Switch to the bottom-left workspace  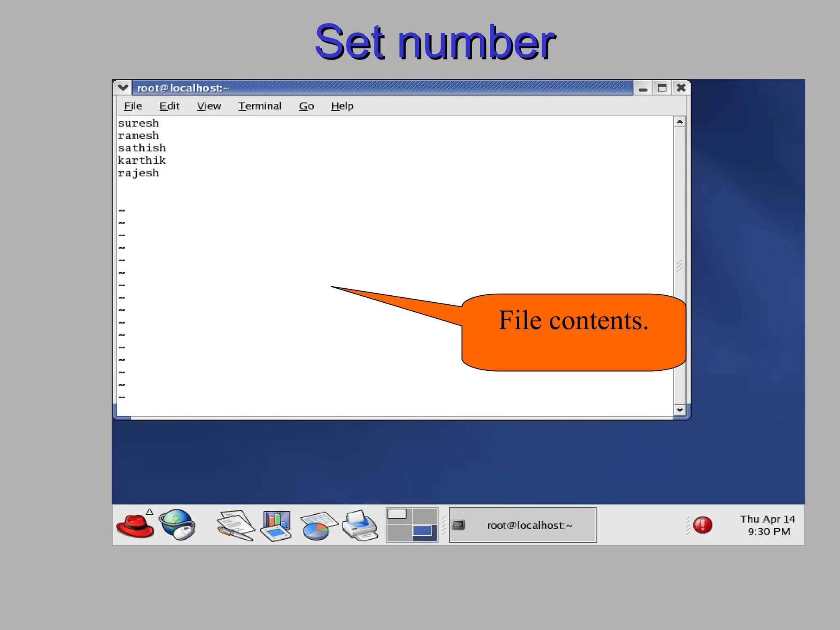399,533
